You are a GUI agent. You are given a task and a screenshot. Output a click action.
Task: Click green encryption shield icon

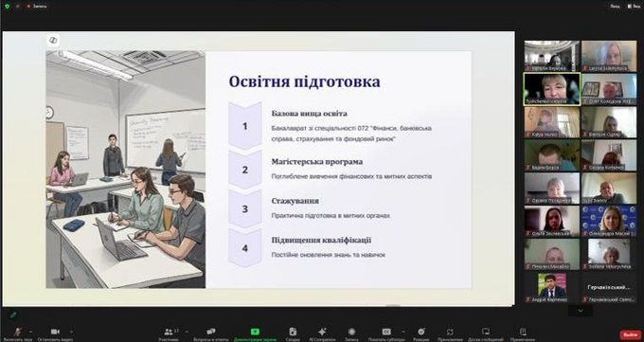pos(7,7)
